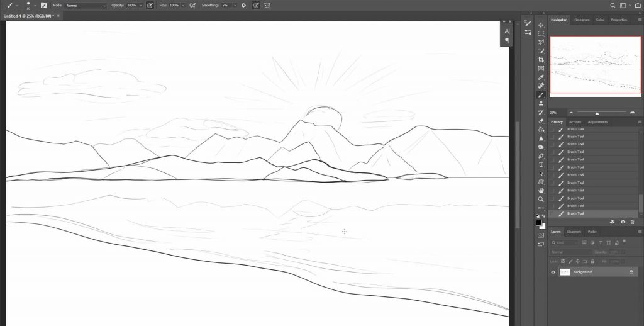
Task: Adjust the Navigator zoom slider handle
Action: point(597,113)
